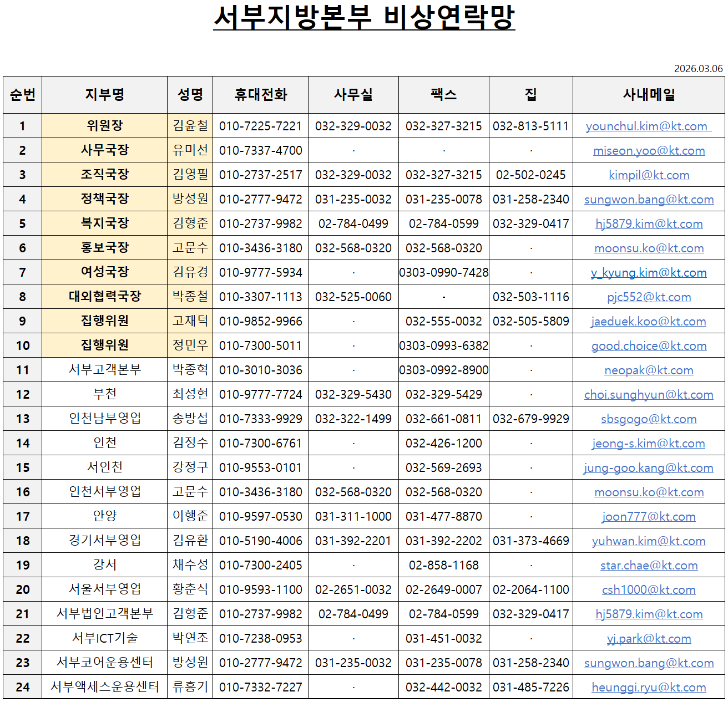This screenshot has height=702, width=728.
Task: Click the y_kyung.kim@kt.com email address
Action: click(649, 273)
